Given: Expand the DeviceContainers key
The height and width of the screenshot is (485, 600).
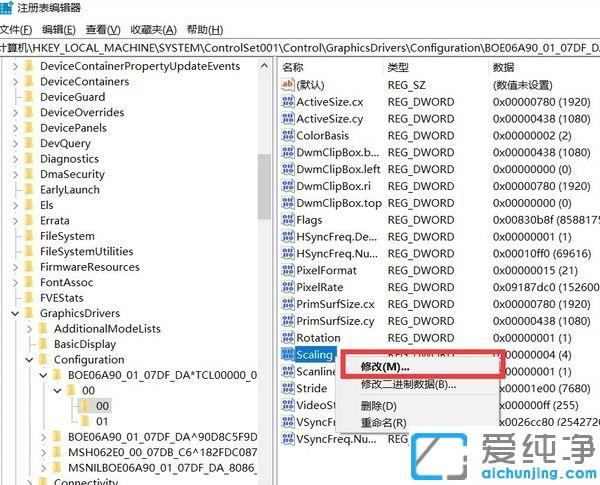Looking at the screenshot, I should click(x=15, y=82).
